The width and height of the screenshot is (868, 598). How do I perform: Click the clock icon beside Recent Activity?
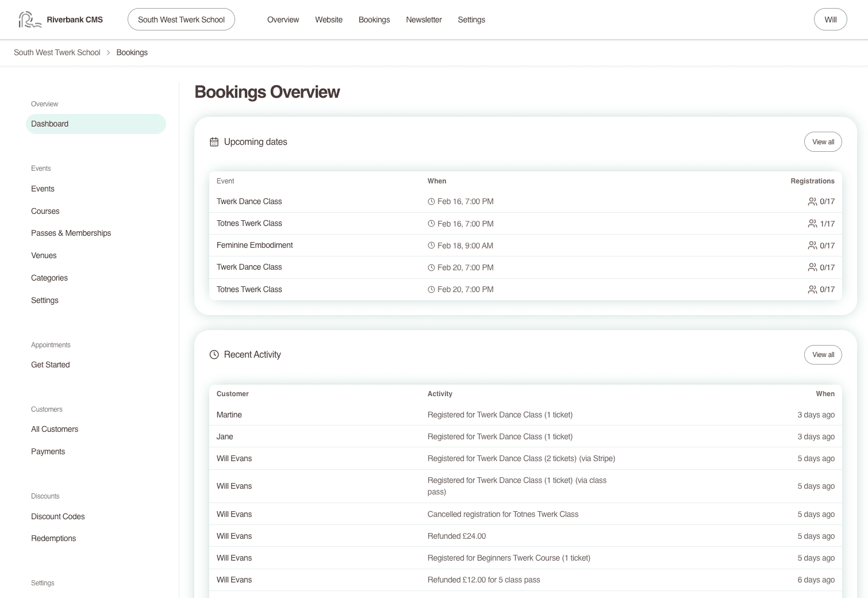[x=214, y=354]
